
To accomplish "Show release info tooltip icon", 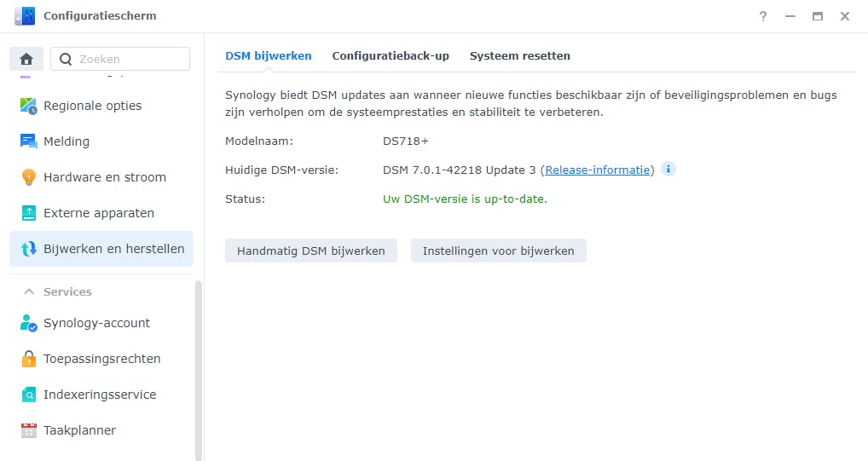I will pyautogui.click(x=668, y=169).
